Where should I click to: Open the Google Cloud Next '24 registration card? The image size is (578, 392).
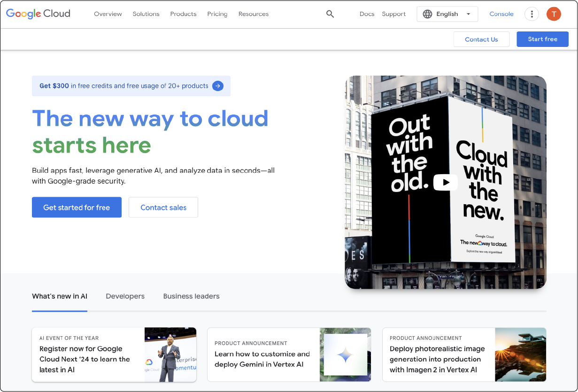pos(114,354)
